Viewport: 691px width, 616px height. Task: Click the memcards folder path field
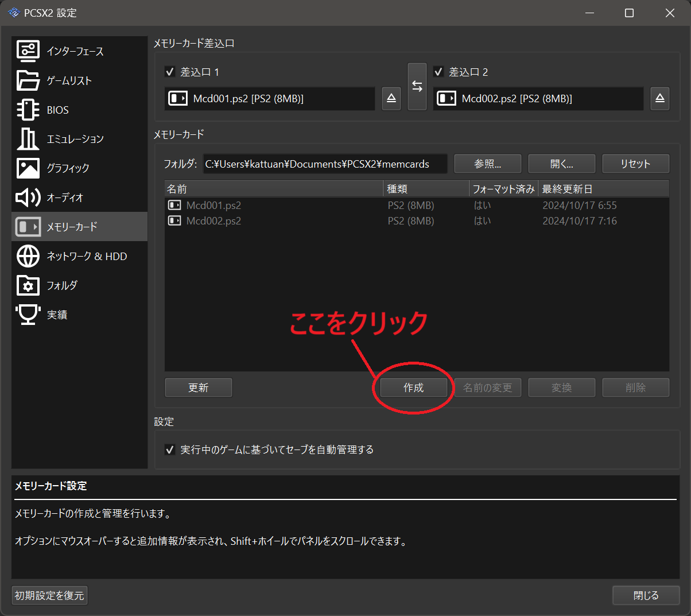pos(325,164)
